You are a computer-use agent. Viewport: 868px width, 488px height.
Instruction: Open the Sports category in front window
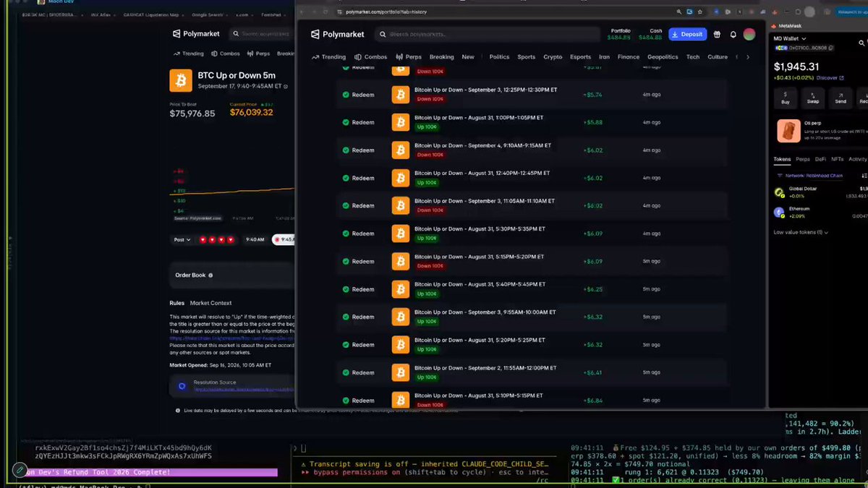527,57
